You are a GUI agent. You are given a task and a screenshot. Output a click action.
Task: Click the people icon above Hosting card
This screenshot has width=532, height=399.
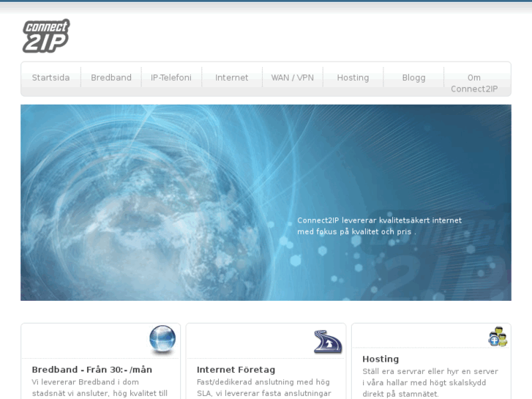[498, 337]
